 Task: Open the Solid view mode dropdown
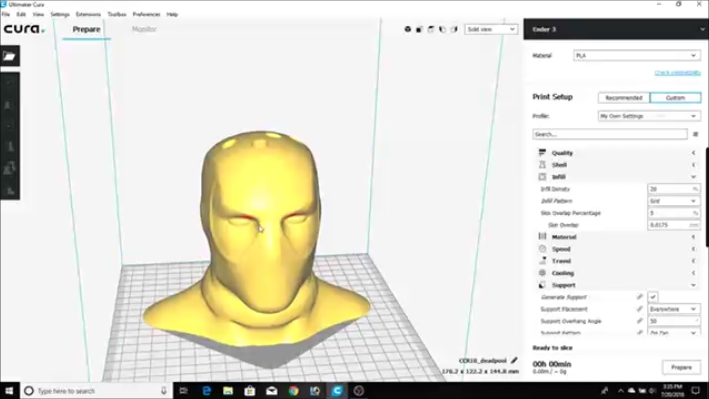coord(491,29)
